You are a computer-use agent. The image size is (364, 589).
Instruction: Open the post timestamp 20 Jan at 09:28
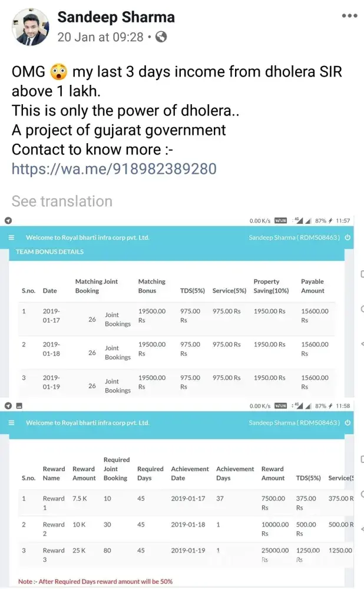tap(100, 37)
